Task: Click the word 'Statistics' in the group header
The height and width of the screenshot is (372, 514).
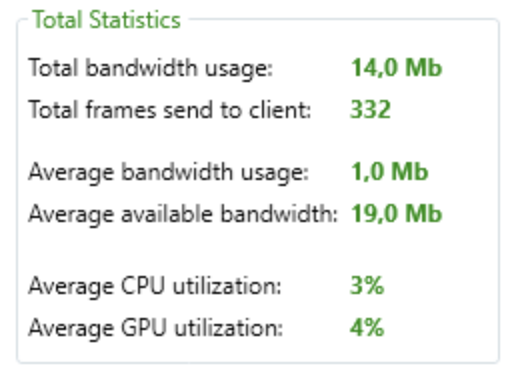Action: pos(135,20)
